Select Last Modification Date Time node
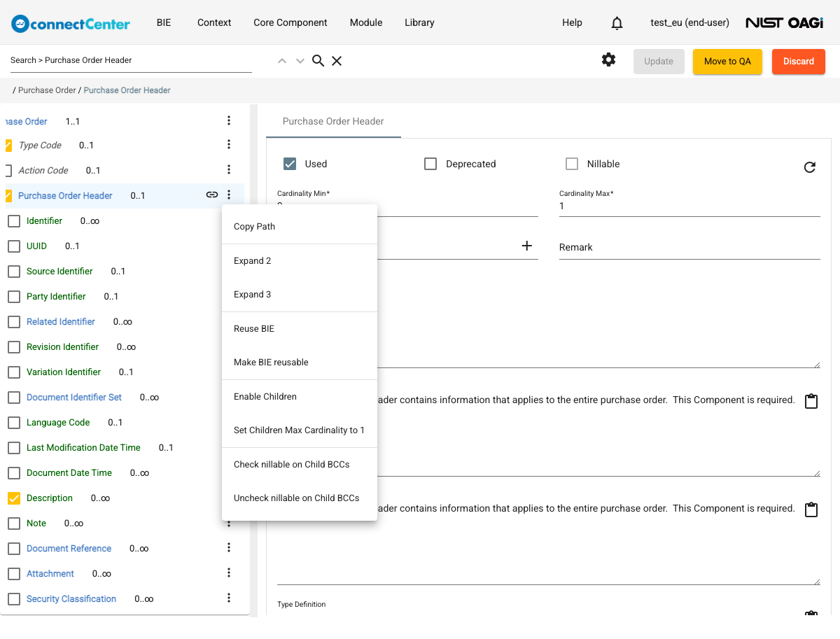The image size is (840, 639). [x=83, y=448]
